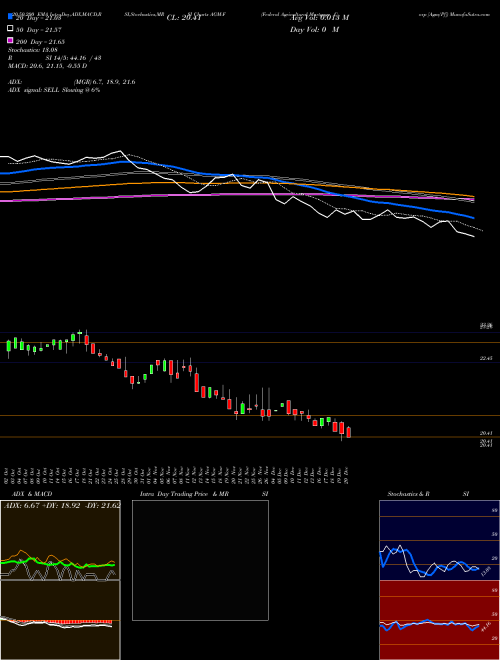
Task: Click the 'ADX signal: SELL Slowing @ 6%' text
Action: [54, 90]
